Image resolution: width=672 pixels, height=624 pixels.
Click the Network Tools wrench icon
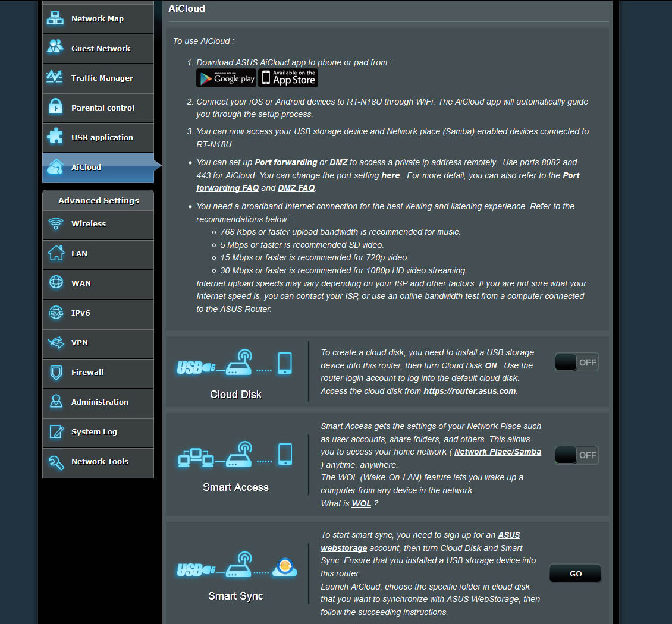(56, 462)
